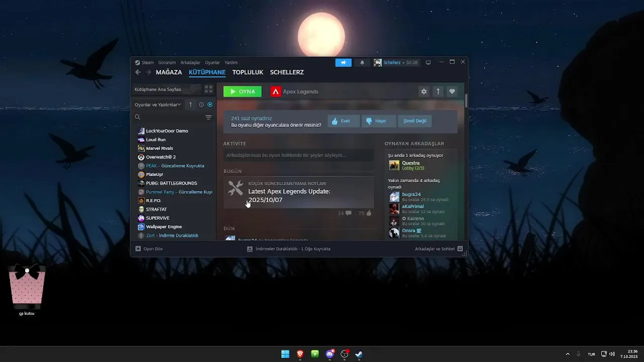Screen dimensions: 644x362
Task: Click the game page vertical scrollbar
Action: pos(466,101)
